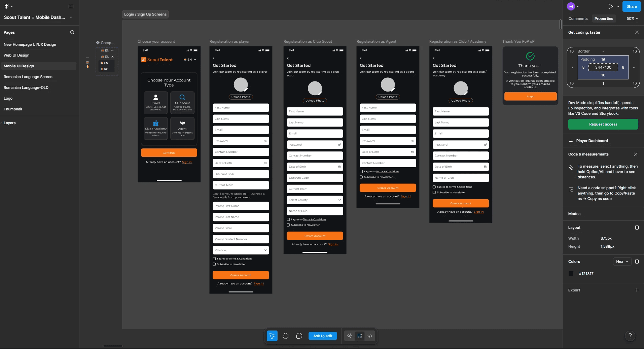Open the Web UI Design page
Viewport: 644px width, 349px height.
tap(16, 55)
